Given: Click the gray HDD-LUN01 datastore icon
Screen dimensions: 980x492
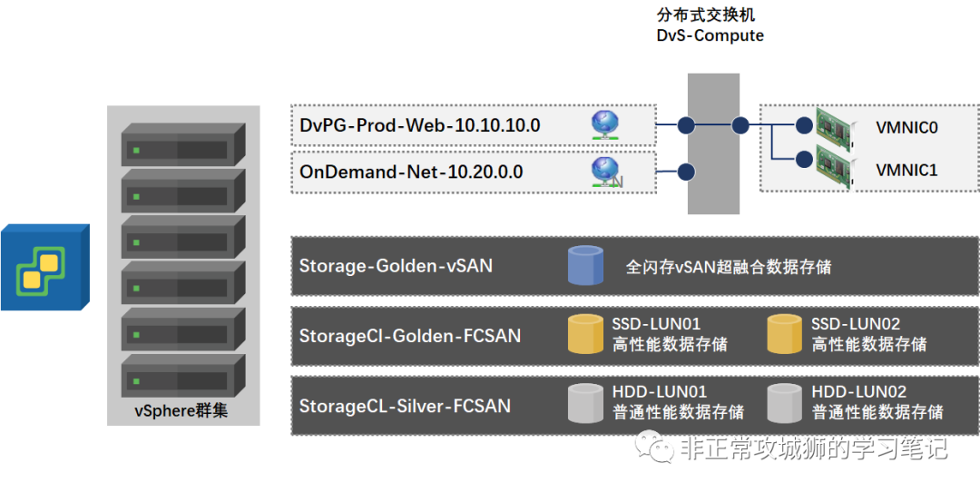Looking at the screenshot, I should [585, 404].
